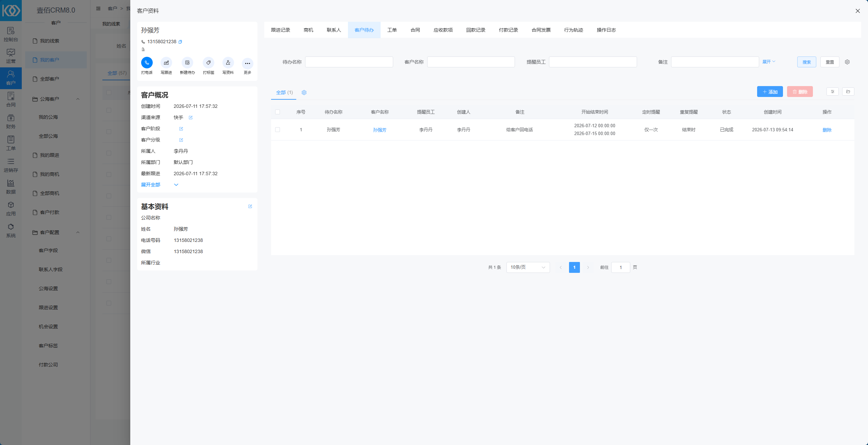The image size is (868, 445).
Task: Open 数据 in left sidebar
Action: [11, 187]
